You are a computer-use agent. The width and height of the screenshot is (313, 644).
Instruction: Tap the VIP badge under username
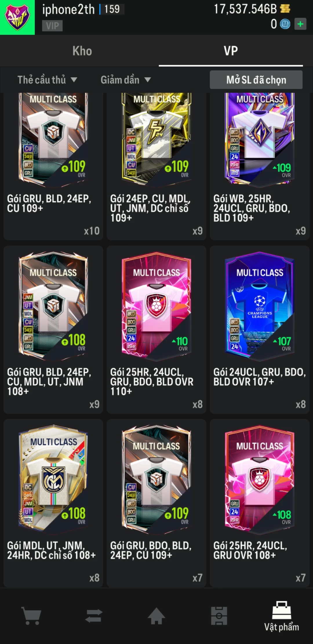(x=52, y=26)
